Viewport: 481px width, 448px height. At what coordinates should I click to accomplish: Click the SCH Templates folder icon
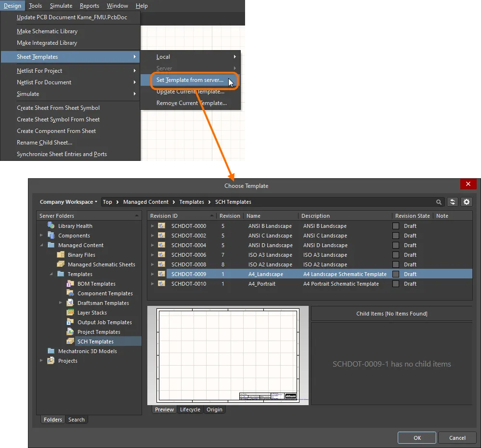point(70,341)
